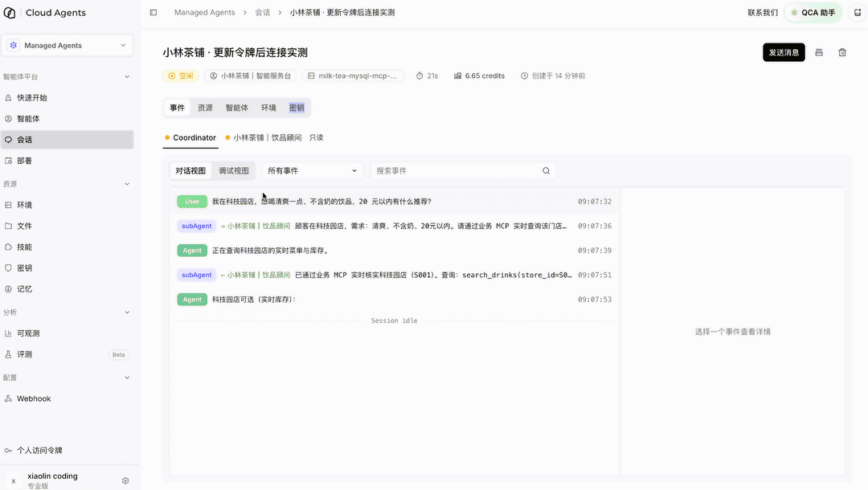Screen dimensions: 868x490
Task: Collapse the 智能体平台 section
Action: pyautogui.click(x=127, y=77)
